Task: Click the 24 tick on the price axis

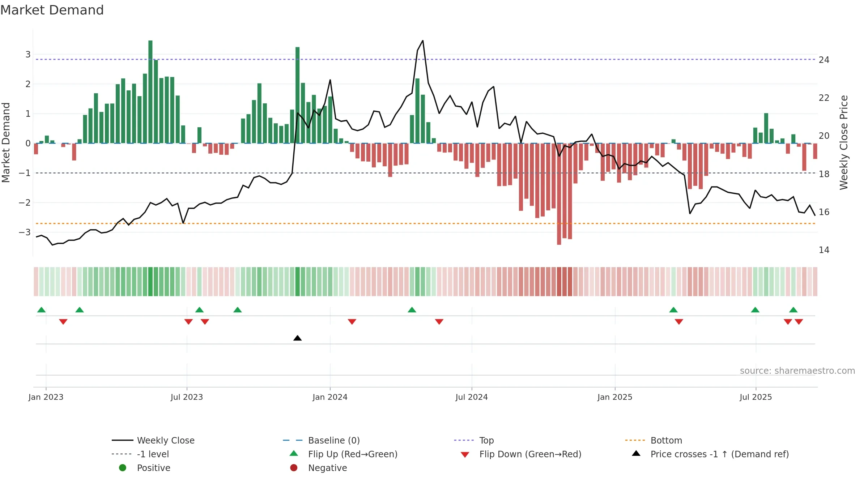Action: [x=824, y=60]
